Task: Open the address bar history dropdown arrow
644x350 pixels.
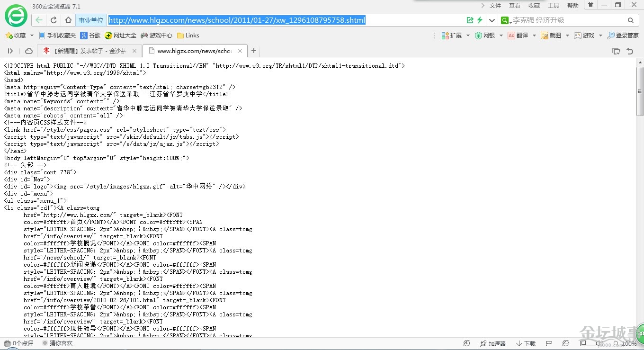Action: click(x=492, y=20)
